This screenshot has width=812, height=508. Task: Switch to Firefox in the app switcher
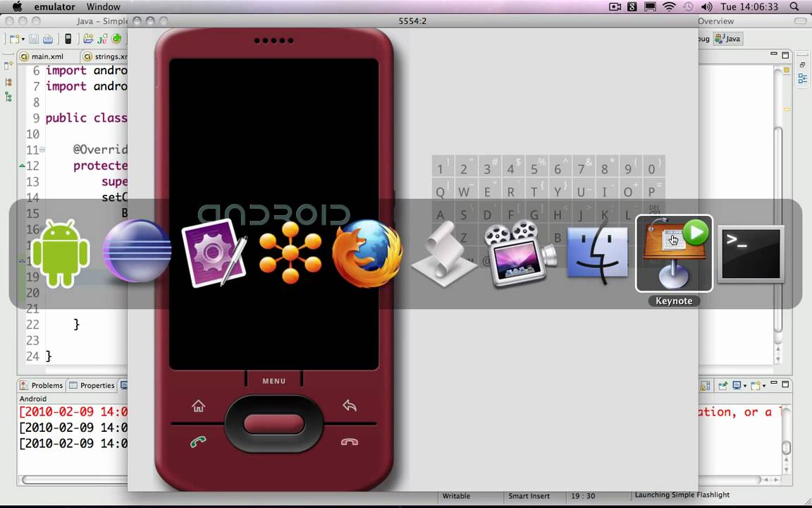(x=367, y=253)
